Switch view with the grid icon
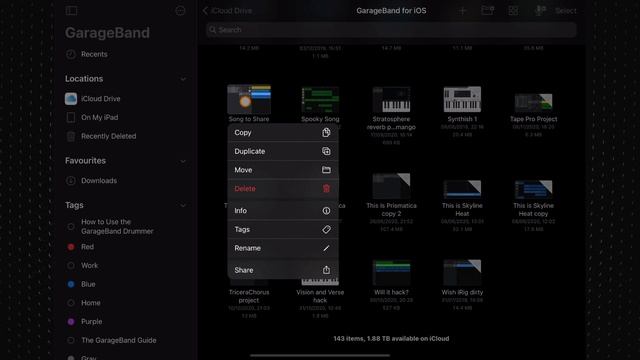The width and height of the screenshot is (640, 360). 513,11
